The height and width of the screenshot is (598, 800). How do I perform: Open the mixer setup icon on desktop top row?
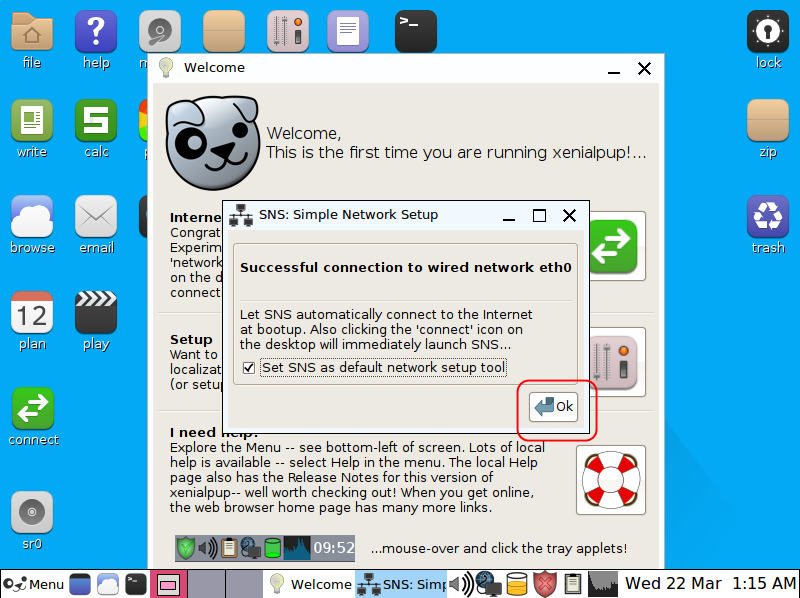[x=288, y=32]
